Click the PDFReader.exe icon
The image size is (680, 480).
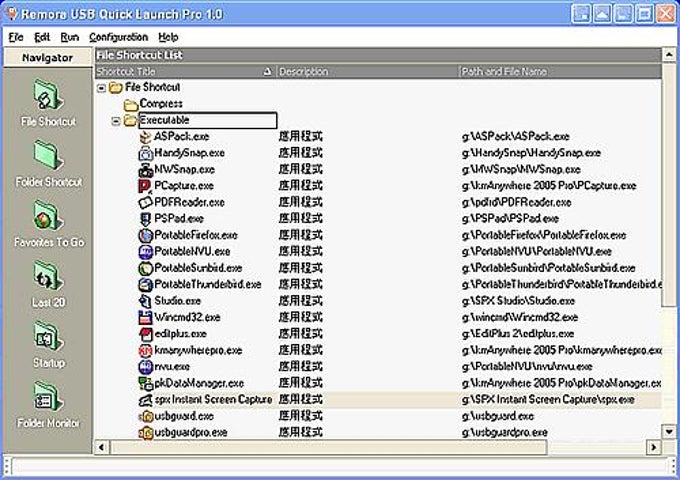point(145,202)
